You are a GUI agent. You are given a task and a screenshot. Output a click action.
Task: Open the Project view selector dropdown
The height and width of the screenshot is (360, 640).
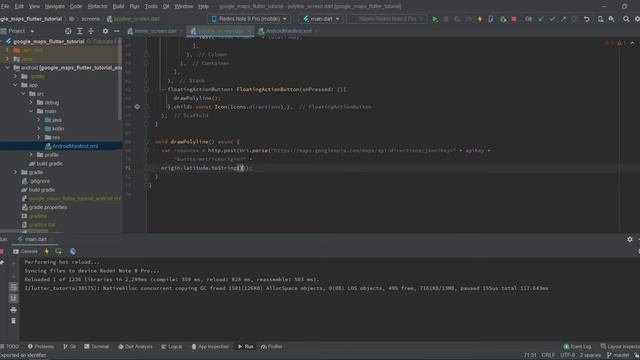pos(18,31)
